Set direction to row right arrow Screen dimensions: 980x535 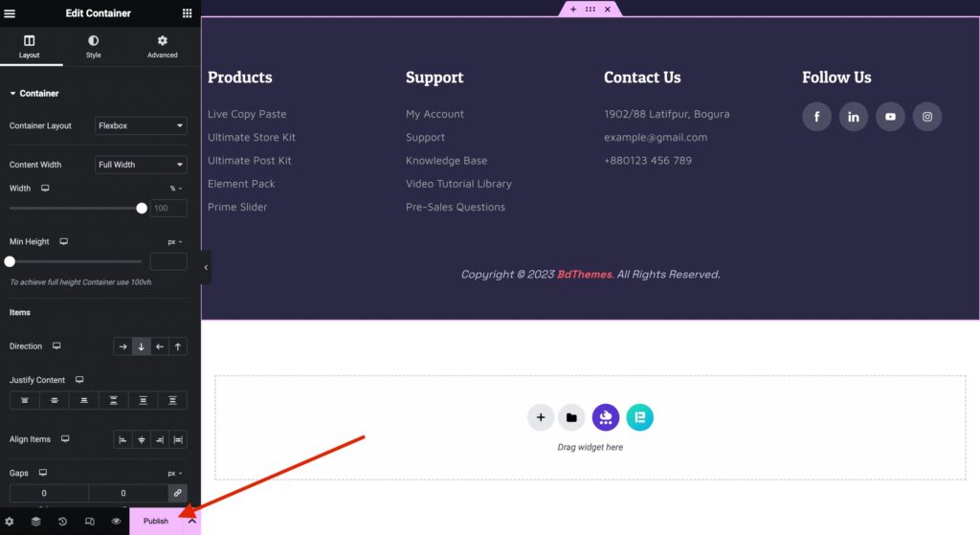[x=122, y=346]
